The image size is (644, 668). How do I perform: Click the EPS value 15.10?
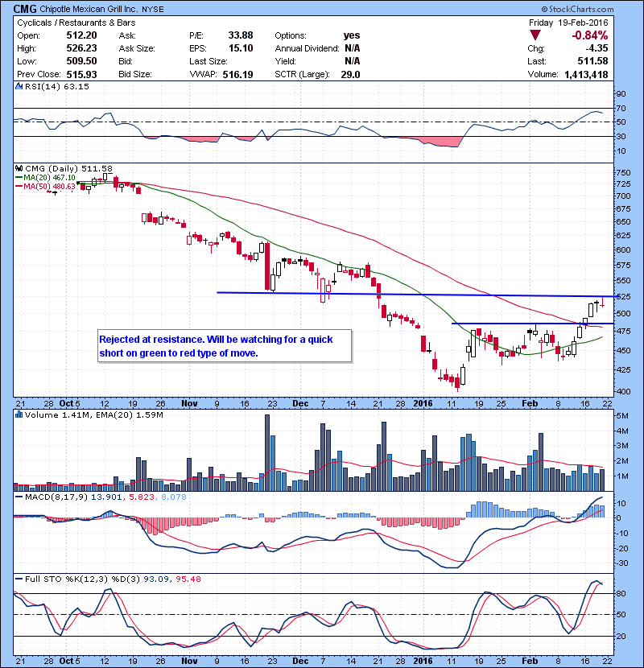(241, 48)
